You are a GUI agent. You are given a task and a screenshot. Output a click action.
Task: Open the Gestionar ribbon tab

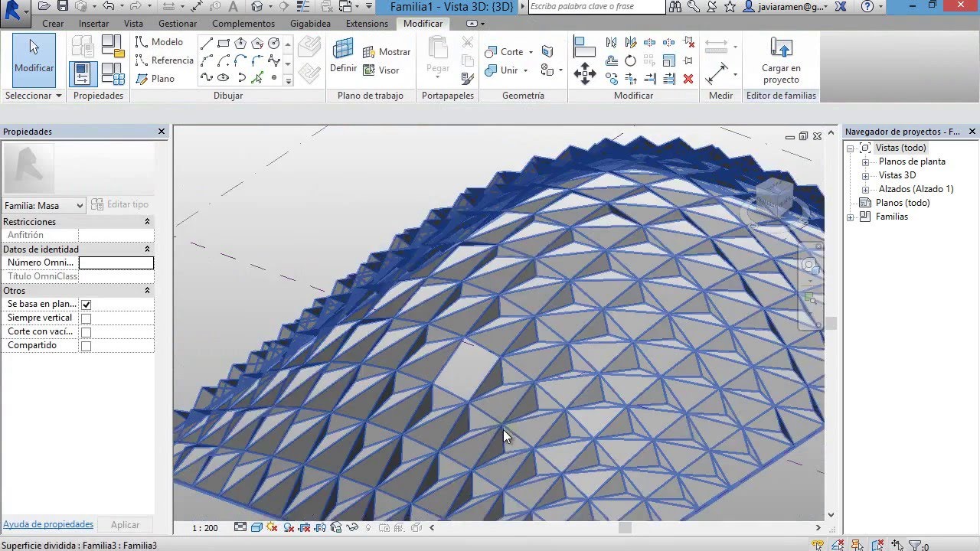(178, 24)
